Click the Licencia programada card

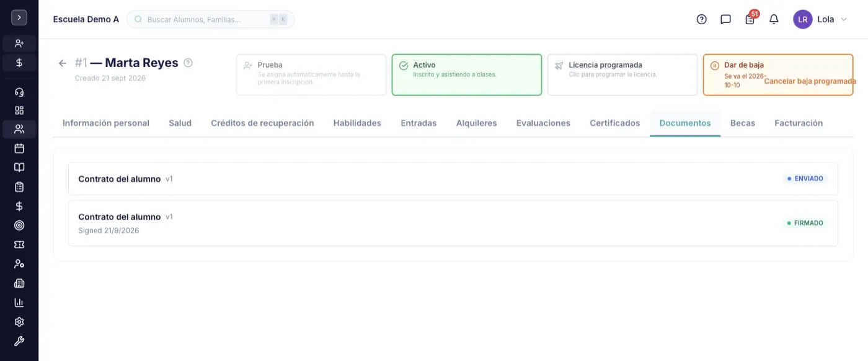click(x=622, y=74)
